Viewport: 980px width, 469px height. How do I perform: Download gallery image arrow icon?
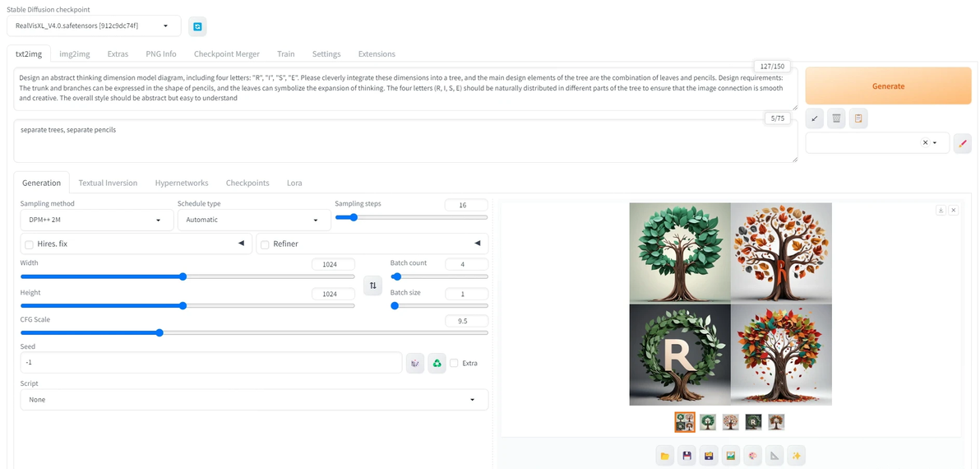(x=941, y=210)
